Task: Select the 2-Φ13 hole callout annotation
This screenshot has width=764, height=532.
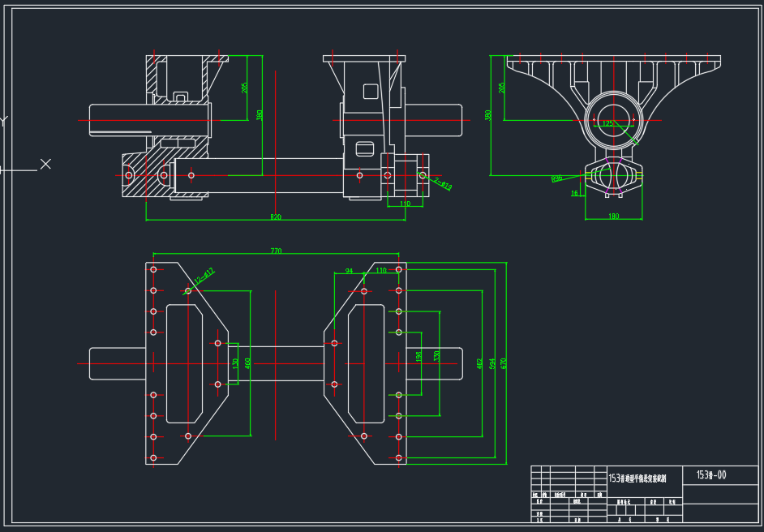Action: pyautogui.click(x=442, y=185)
